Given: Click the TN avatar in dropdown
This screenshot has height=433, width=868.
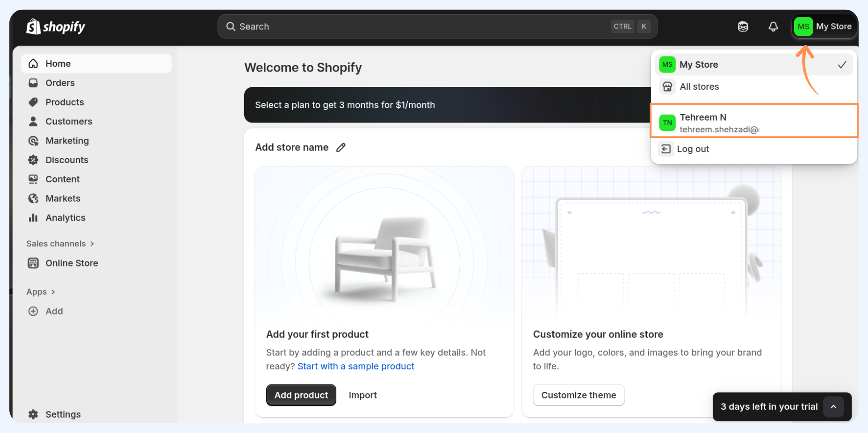Looking at the screenshot, I should [667, 123].
